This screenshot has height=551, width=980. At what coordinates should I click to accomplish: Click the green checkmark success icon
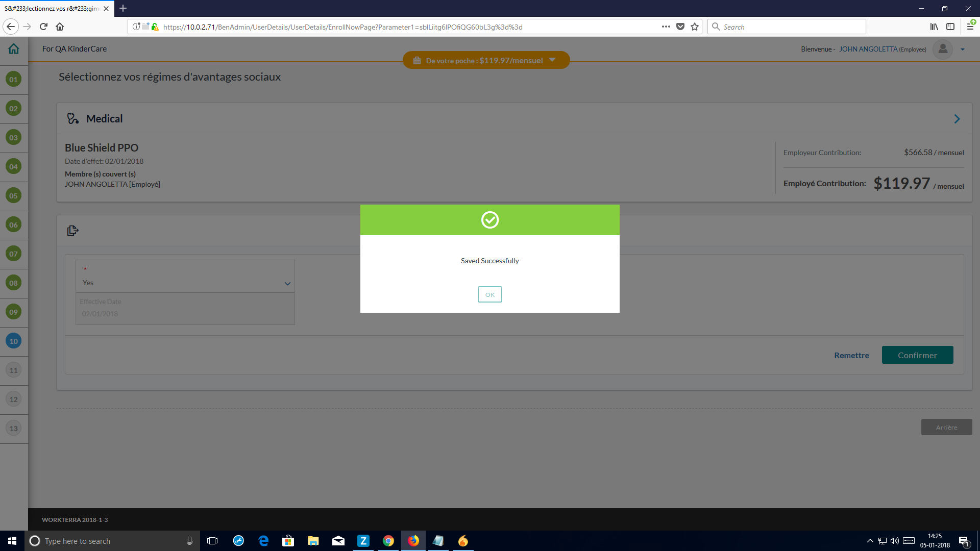pyautogui.click(x=489, y=220)
